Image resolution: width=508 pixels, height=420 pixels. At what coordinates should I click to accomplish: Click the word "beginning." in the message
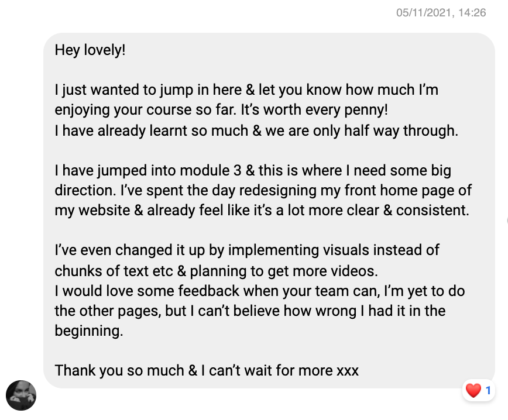89,331
